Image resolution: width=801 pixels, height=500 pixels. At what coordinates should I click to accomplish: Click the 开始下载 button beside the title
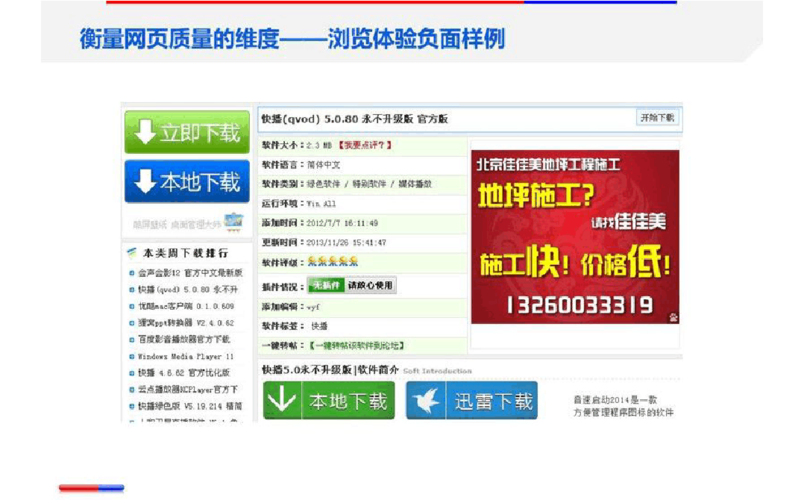click(657, 118)
